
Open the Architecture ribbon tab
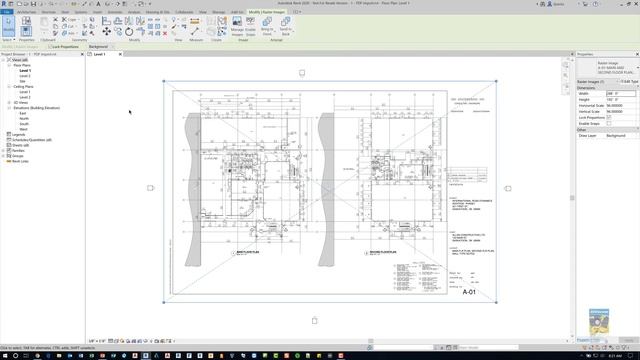27,12
